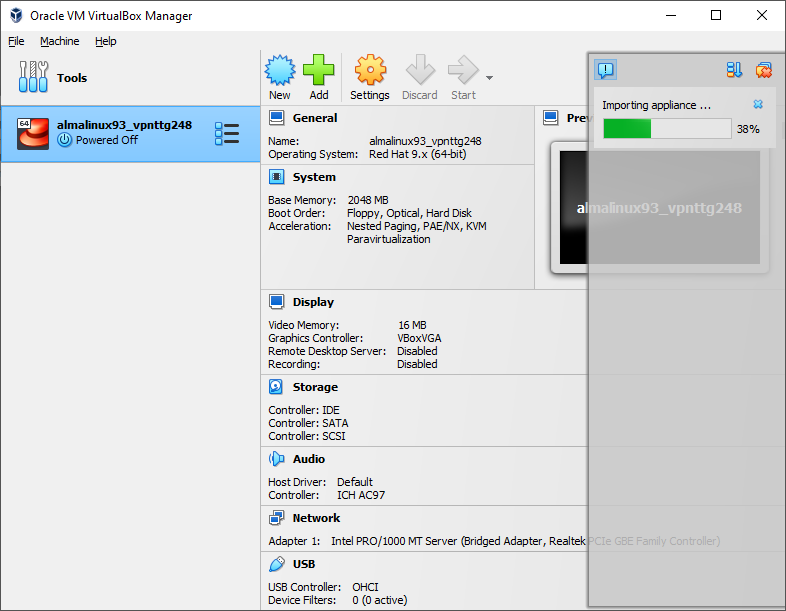Image resolution: width=786 pixels, height=611 pixels.
Task: Click the 'Controller: SATA' storage row
Action: (x=308, y=423)
